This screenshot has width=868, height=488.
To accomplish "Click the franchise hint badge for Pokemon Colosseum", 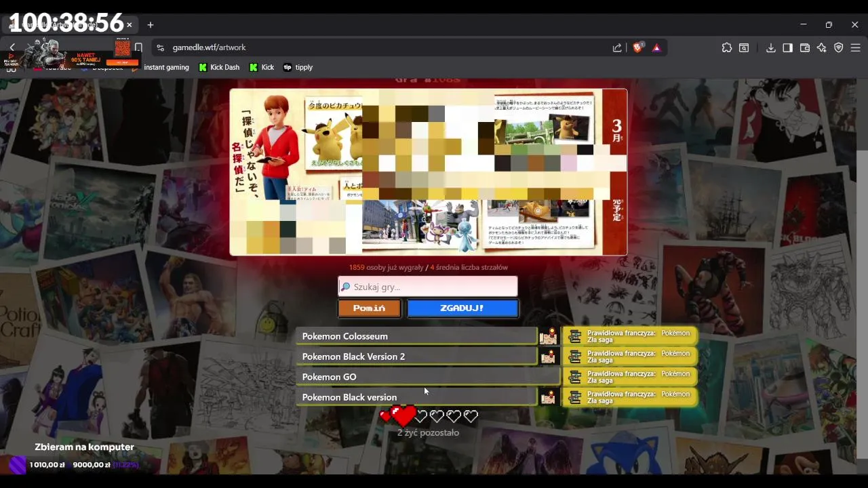I will [x=630, y=336].
